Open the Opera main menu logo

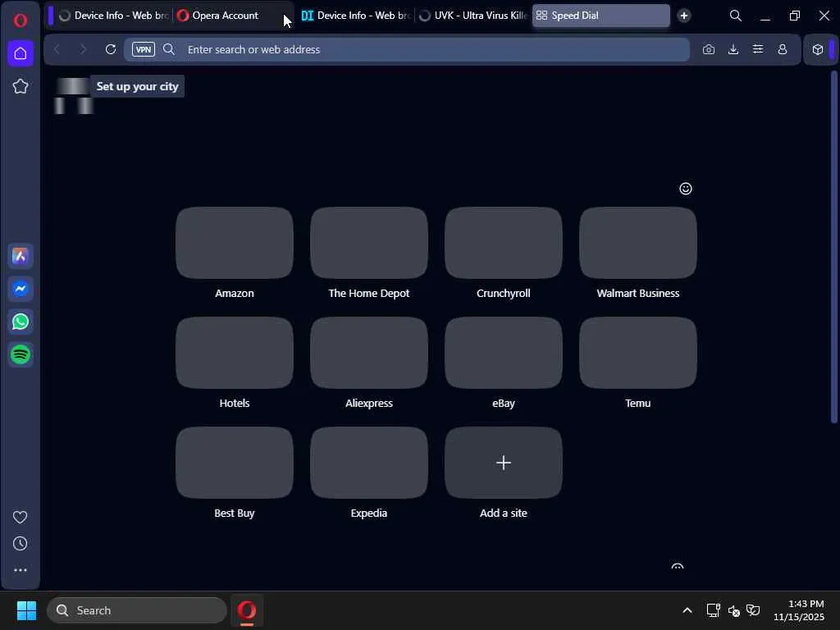click(21, 21)
